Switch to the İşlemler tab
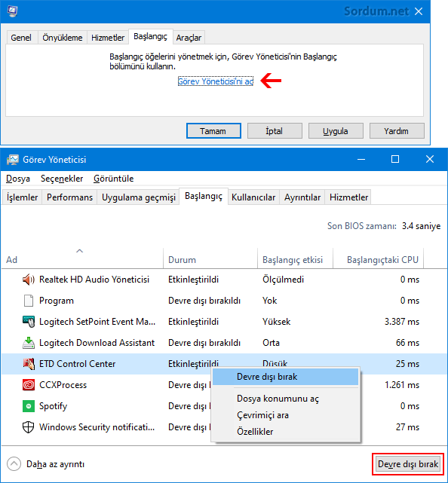The image size is (448, 483). click(22, 197)
